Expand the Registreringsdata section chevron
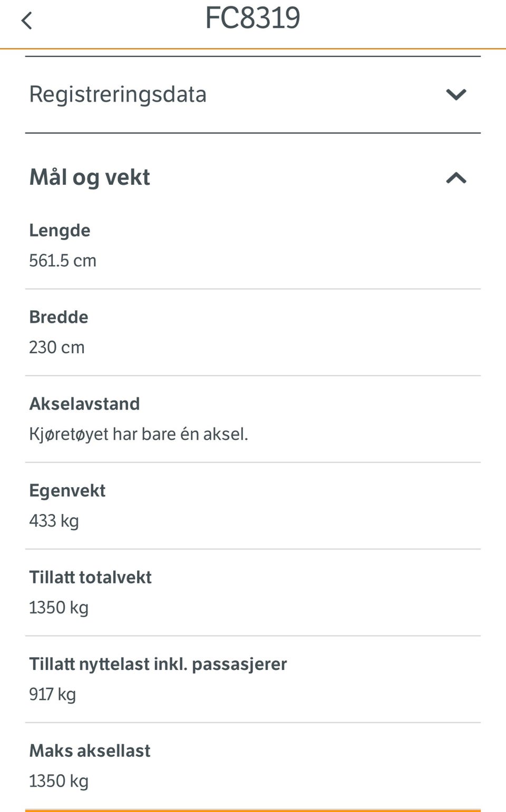 456,94
